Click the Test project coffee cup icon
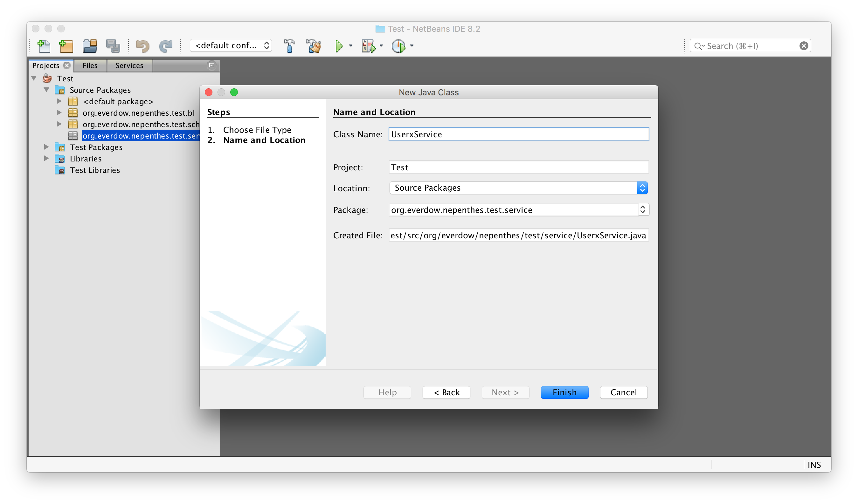858x504 pixels. point(47,78)
